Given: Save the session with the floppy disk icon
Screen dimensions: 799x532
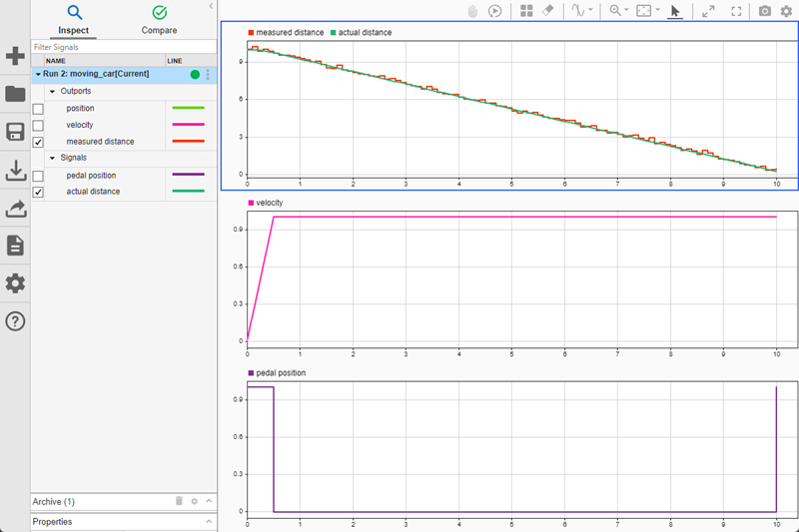Looking at the screenshot, I should click(15, 133).
